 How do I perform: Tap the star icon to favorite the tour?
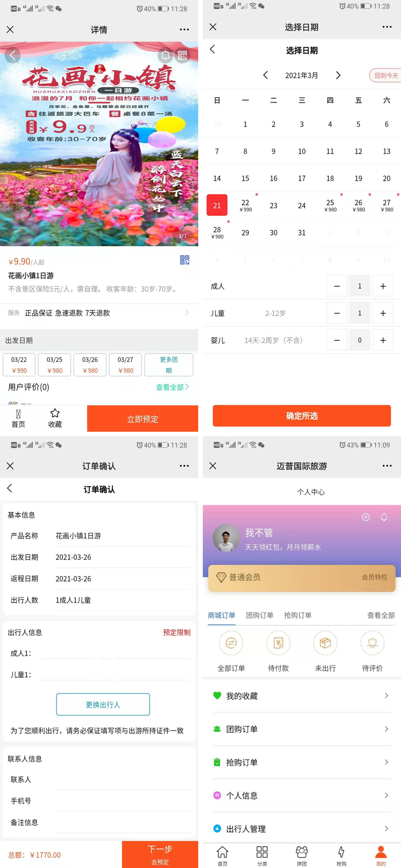click(x=55, y=413)
